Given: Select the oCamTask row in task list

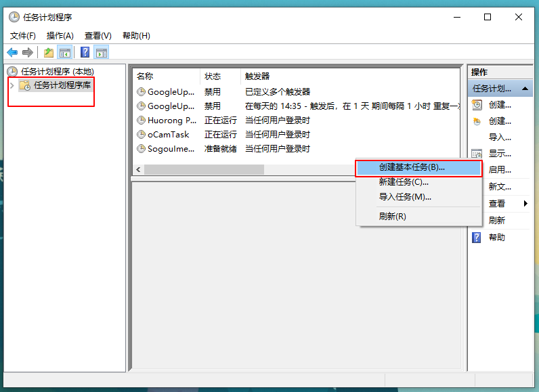Looking at the screenshot, I should tap(168, 134).
